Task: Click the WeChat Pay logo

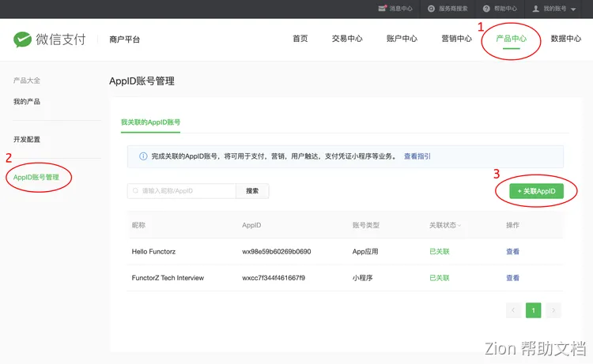Action: [x=50, y=39]
